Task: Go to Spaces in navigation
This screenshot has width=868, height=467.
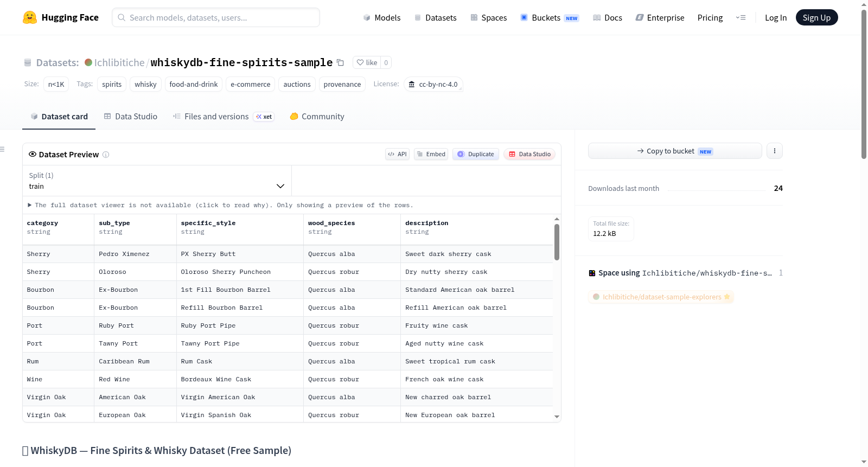Action: [x=488, y=17]
